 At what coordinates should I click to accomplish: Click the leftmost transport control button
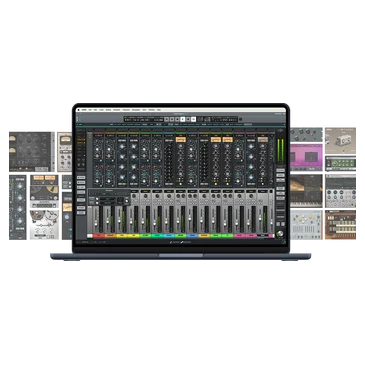pyautogui.click(x=167, y=119)
